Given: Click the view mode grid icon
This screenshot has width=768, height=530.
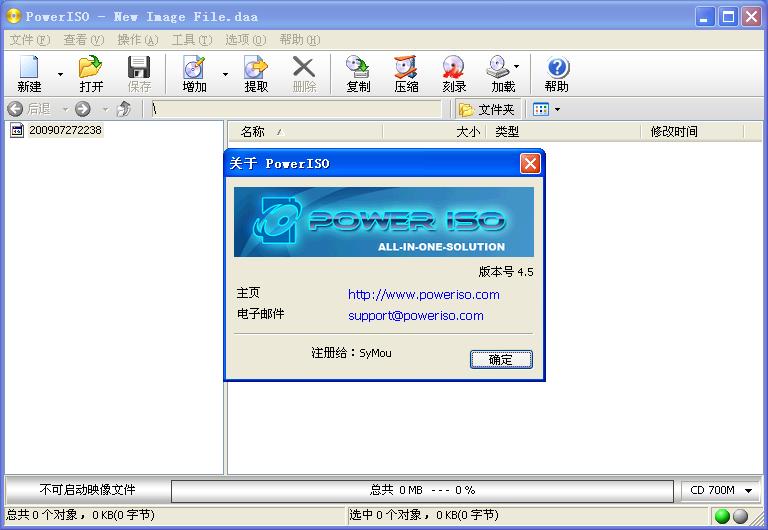Looking at the screenshot, I should tap(541, 109).
